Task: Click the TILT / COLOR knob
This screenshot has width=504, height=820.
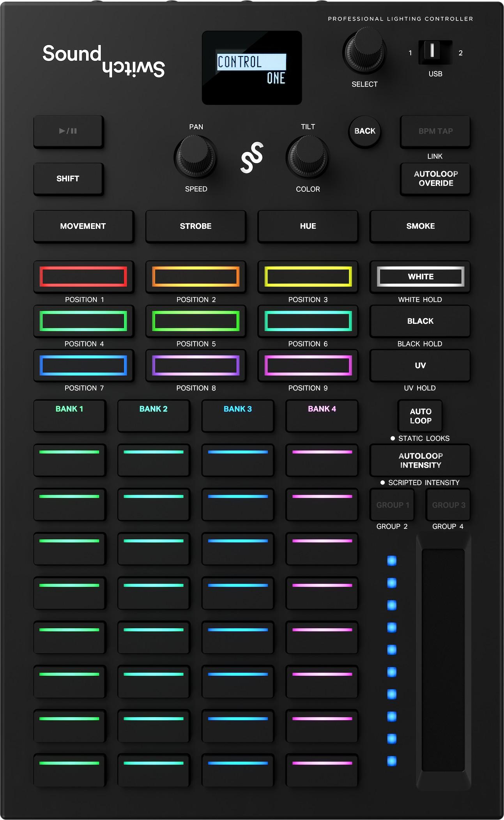Action: 308,157
